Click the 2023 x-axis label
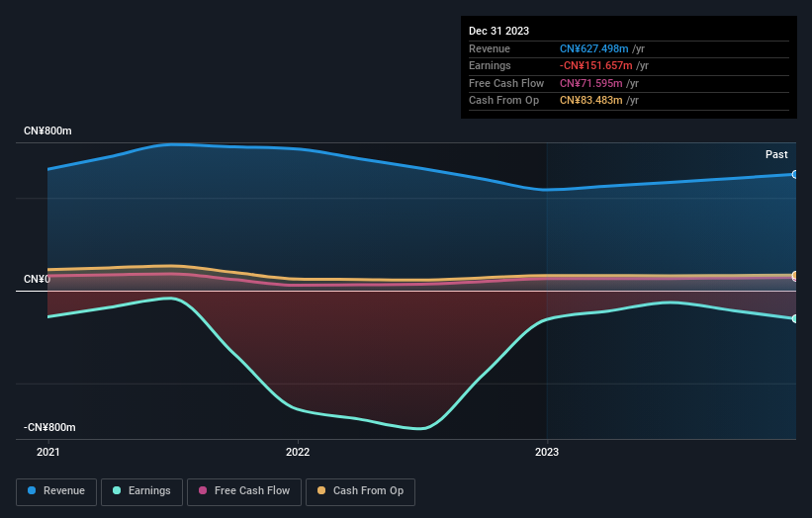 pos(547,452)
